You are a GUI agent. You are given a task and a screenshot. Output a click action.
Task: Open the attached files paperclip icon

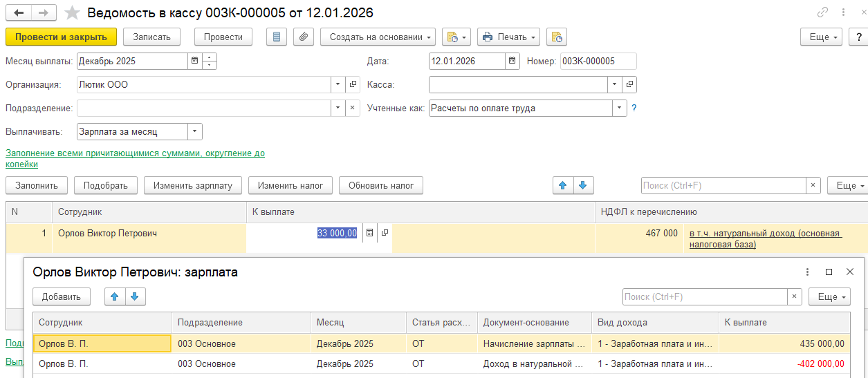pyautogui.click(x=304, y=37)
